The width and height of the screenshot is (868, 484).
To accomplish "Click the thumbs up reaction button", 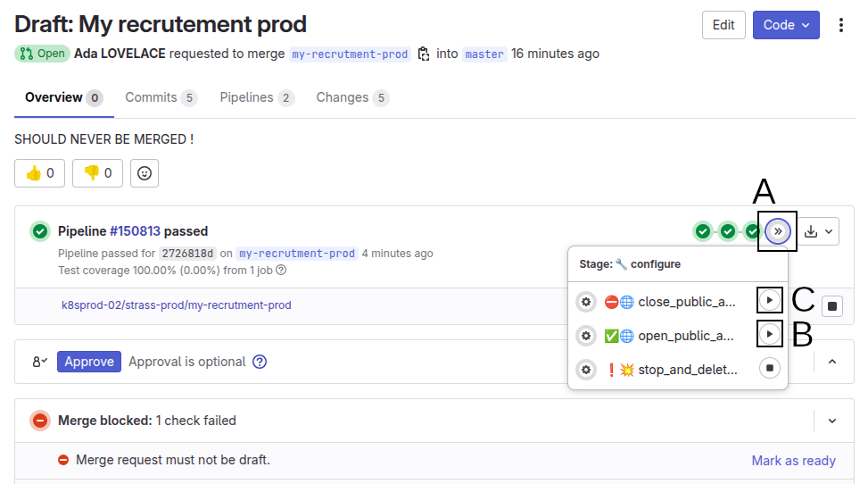I will coord(40,173).
